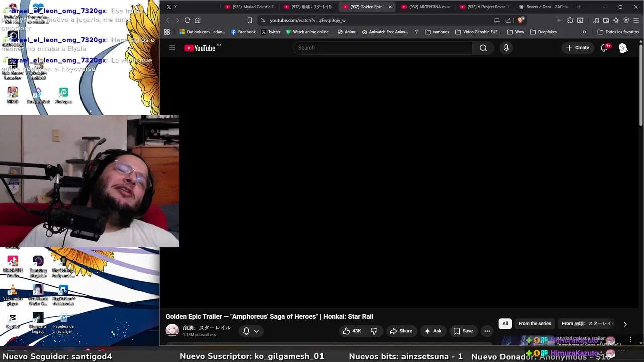Expand the Deepfakes bookmark folder
Image resolution: width=644 pixels, height=362 pixels.
[x=543, y=32]
